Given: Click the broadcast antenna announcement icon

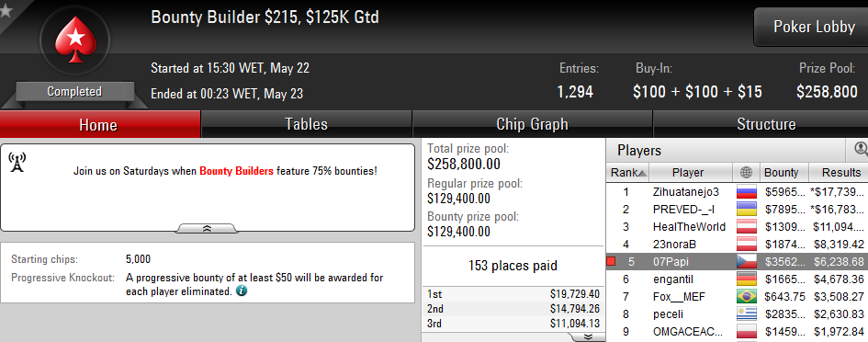Looking at the screenshot, I should click(x=17, y=162).
